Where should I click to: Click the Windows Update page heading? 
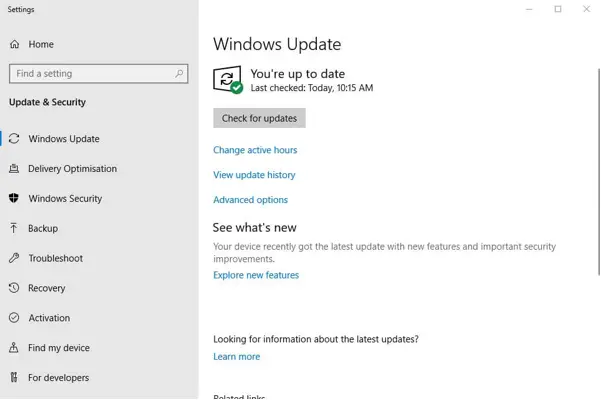pyautogui.click(x=277, y=44)
